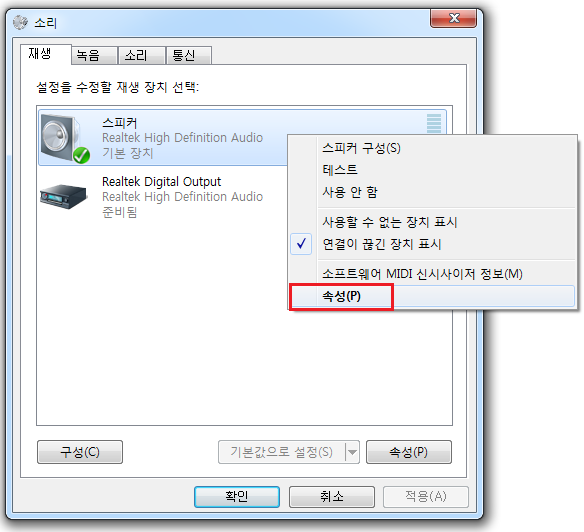The width and height of the screenshot is (584, 532).
Task: Enable 사용할 수 없는 장치 표시 option
Action: click(x=390, y=222)
